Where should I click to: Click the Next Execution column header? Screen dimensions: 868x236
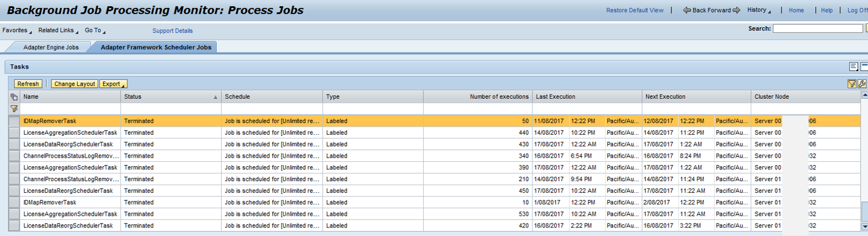[697, 97]
